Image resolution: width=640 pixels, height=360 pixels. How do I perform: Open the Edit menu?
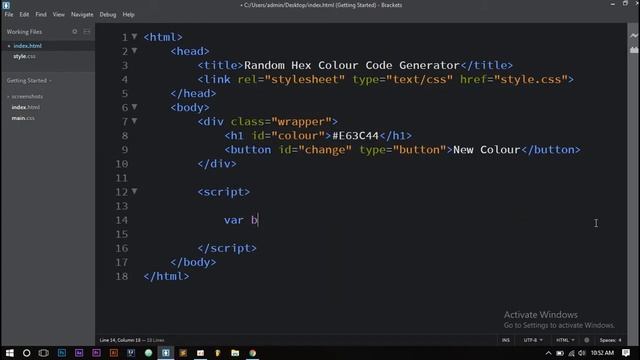(x=24, y=14)
